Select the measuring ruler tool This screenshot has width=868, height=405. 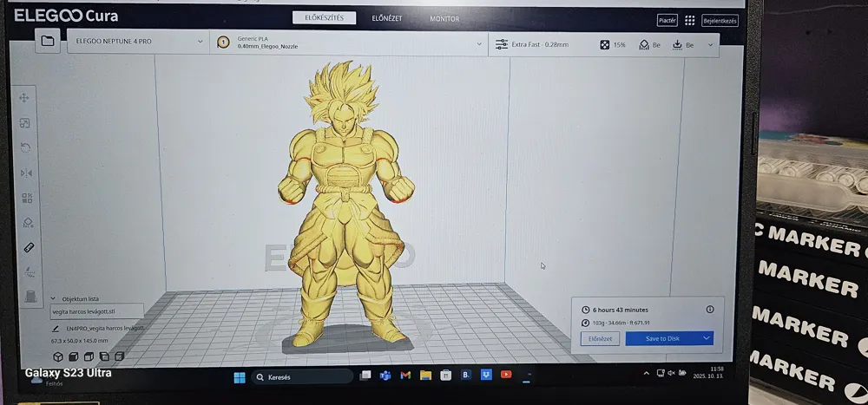click(29, 247)
